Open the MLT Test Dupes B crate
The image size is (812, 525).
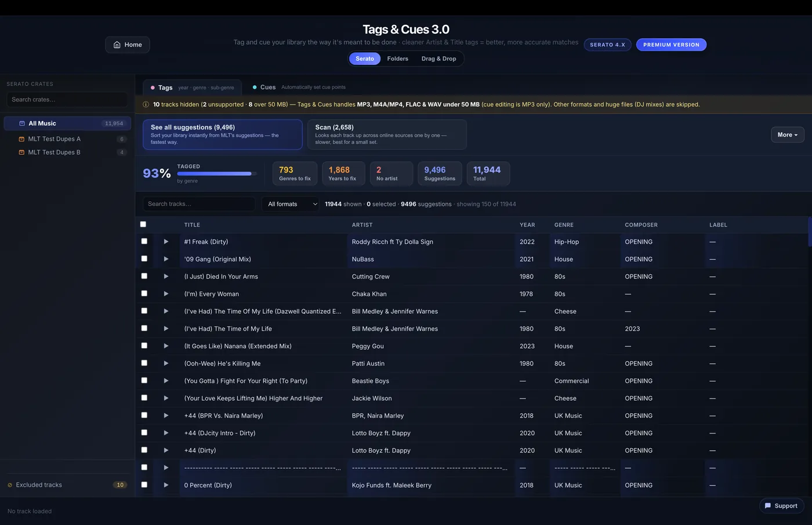click(x=67, y=153)
